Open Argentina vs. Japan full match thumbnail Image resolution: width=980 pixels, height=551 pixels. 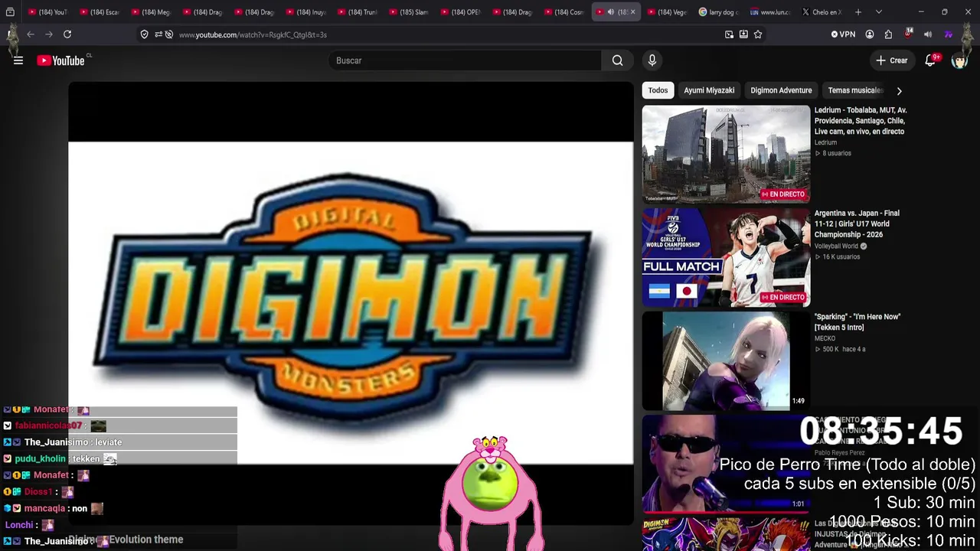[x=726, y=257]
